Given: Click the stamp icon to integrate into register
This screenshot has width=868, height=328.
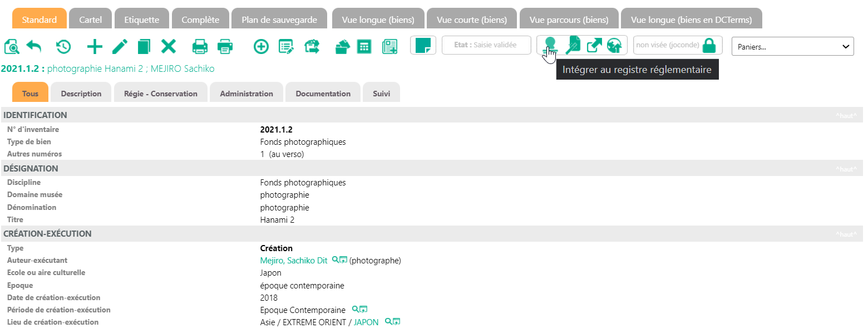Looking at the screenshot, I should pos(550,45).
